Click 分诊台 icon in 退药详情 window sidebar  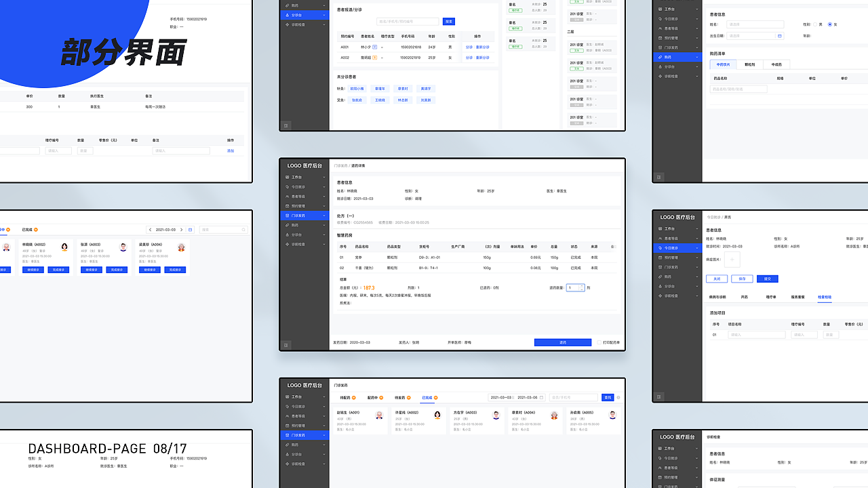click(x=288, y=235)
